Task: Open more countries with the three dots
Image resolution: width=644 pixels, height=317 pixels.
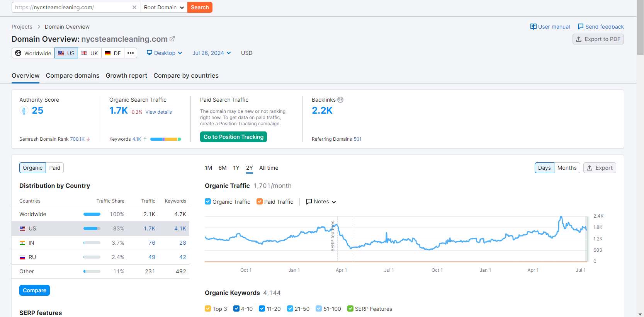Action: (x=131, y=53)
